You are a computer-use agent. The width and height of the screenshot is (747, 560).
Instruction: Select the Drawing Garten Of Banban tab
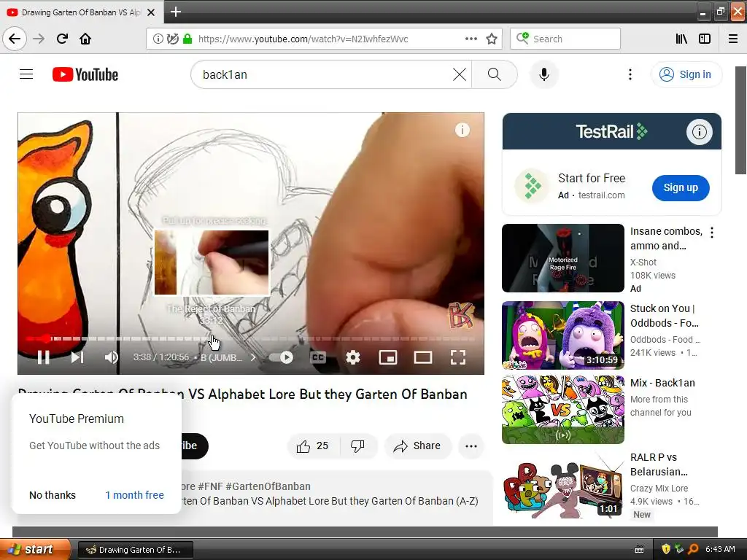[81, 12]
